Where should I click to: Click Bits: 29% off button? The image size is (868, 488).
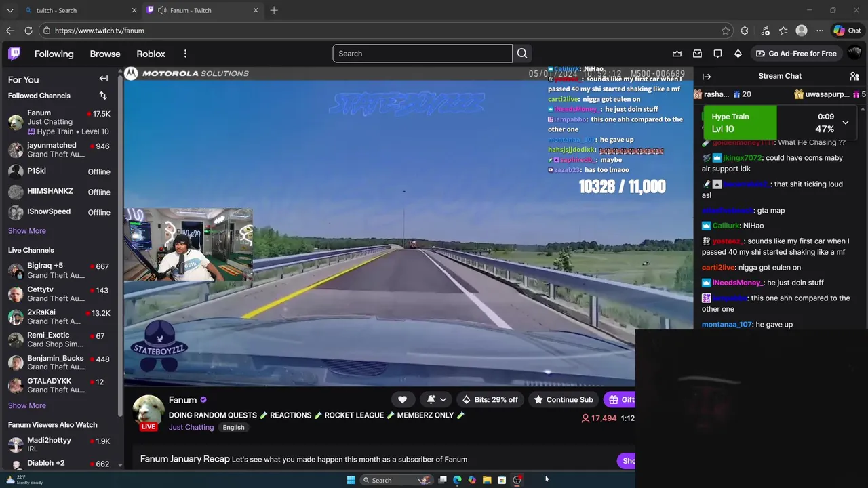click(490, 399)
